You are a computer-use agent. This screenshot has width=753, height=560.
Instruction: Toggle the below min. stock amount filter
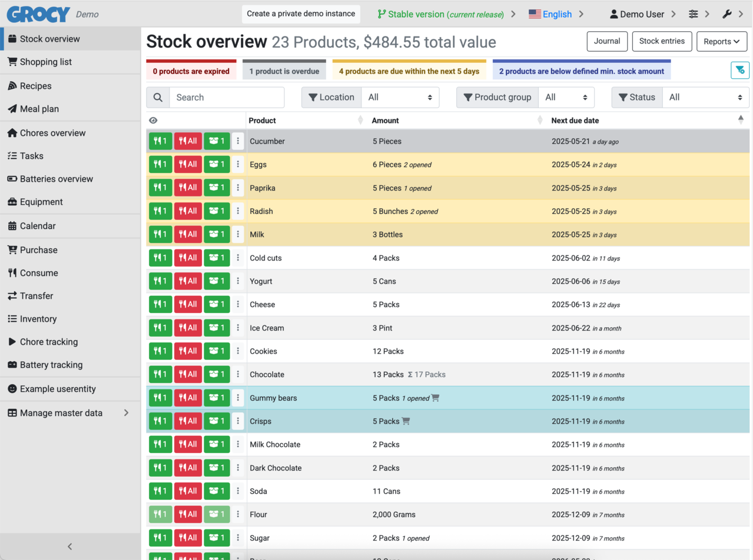[x=581, y=71]
